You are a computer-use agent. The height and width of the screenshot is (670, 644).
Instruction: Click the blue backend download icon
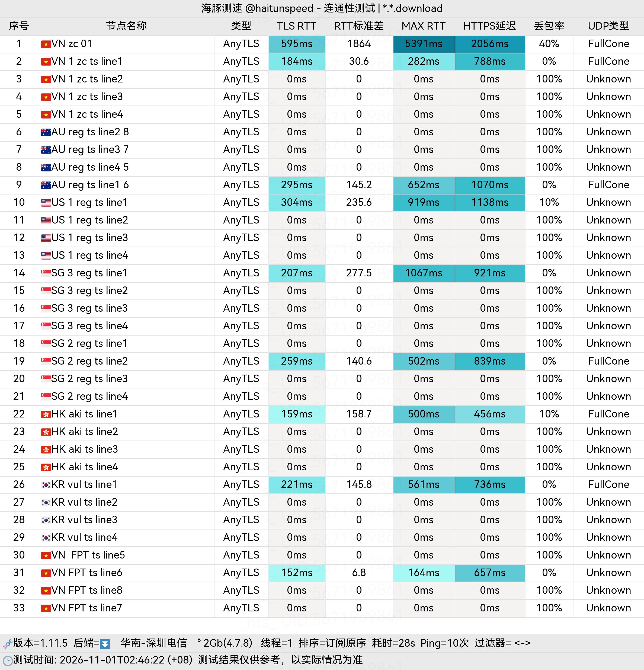point(105,644)
